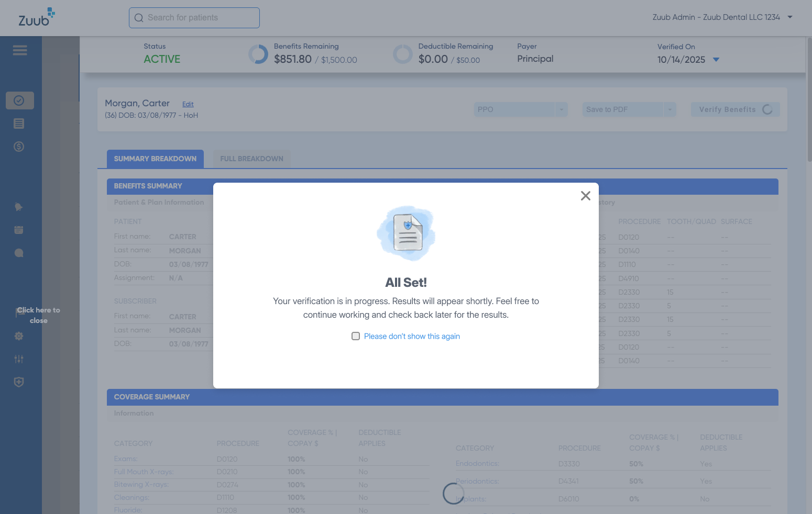This screenshot has height=514, width=812.
Task: Open the sliders adjustments sidebar icon
Action: tap(19, 359)
